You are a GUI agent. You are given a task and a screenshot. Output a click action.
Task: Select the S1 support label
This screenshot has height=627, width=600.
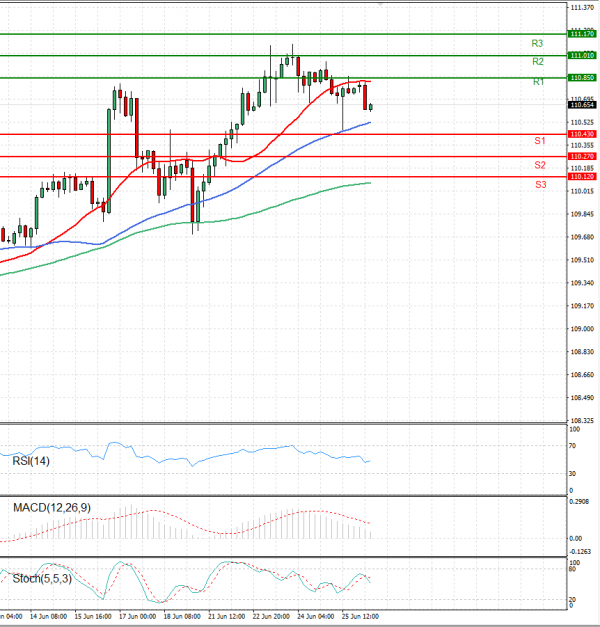point(539,141)
